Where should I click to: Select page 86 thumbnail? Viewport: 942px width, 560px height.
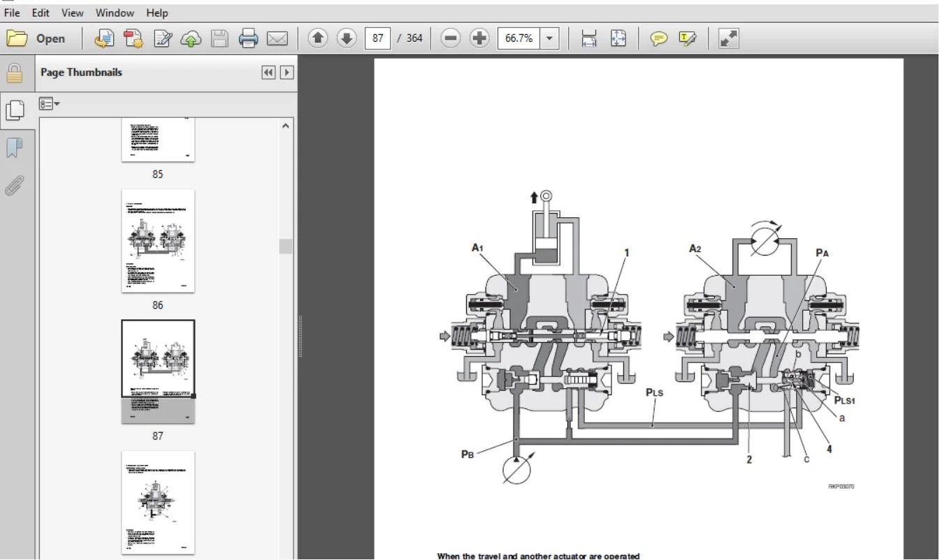(x=158, y=241)
